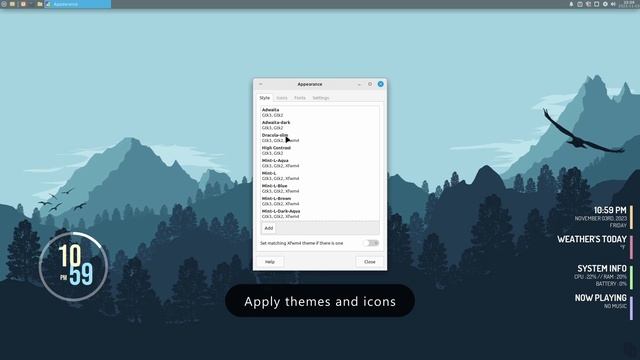
Task: Click the speaker volume icon in the tray
Action: click(x=613, y=4)
